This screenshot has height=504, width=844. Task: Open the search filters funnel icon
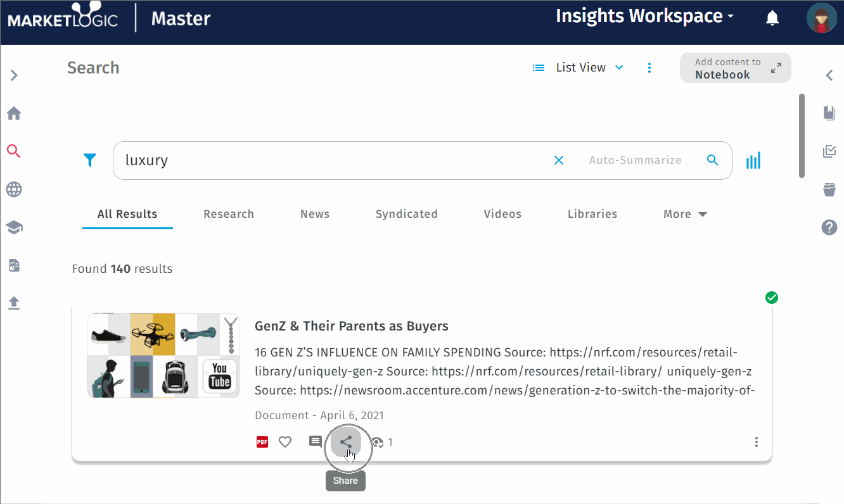point(90,160)
